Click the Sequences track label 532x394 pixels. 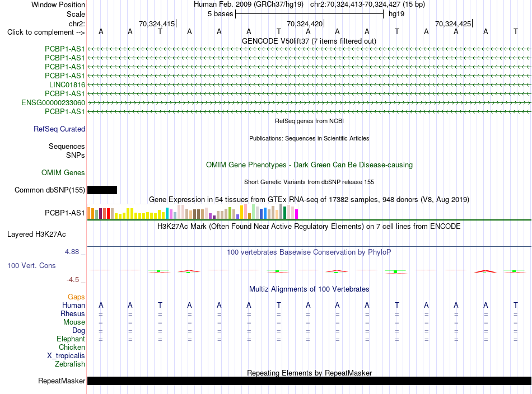67,146
